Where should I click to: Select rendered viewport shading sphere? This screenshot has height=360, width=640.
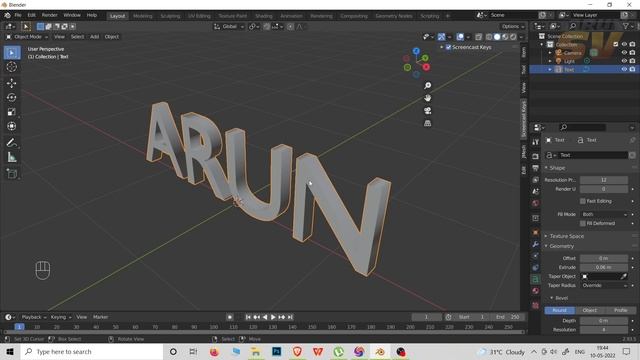pyautogui.click(x=513, y=37)
